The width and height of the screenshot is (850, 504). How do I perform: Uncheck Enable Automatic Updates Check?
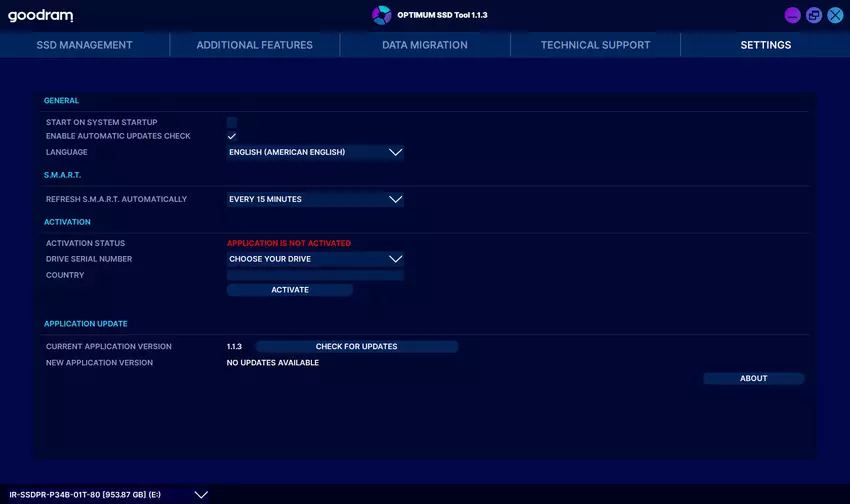coord(232,136)
